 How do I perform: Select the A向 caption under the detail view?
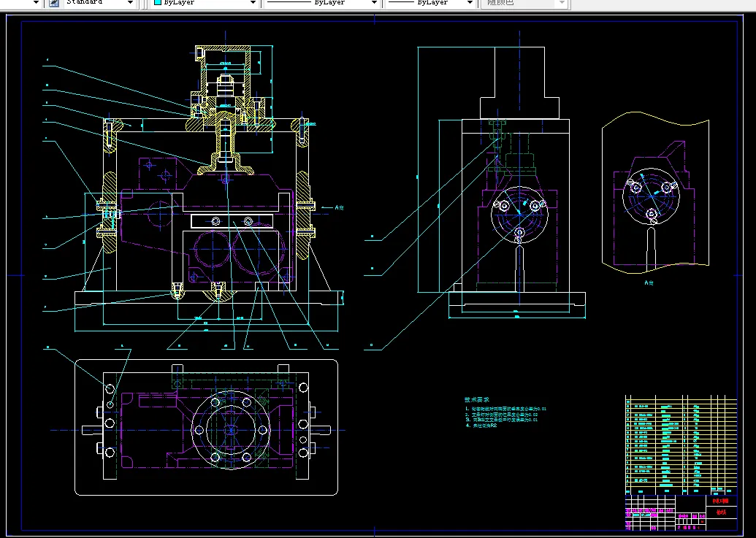click(649, 283)
